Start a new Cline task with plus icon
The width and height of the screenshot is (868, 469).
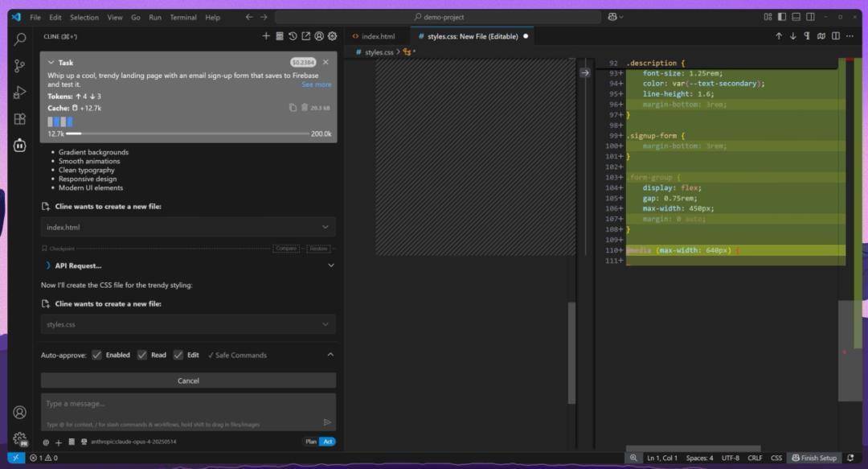point(266,36)
